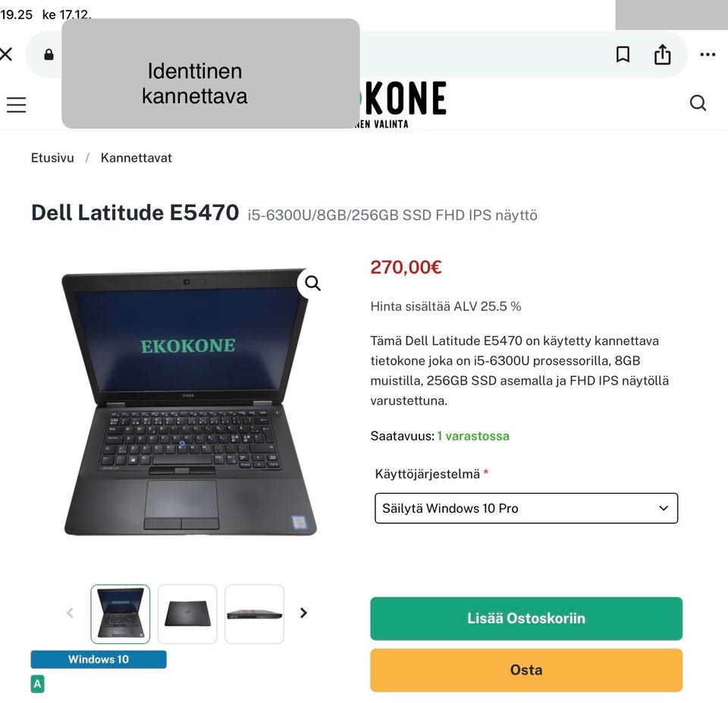This screenshot has height=703, width=728.
Task: Select the closed laptop lid thumbnail
Action: click(187, 614)
